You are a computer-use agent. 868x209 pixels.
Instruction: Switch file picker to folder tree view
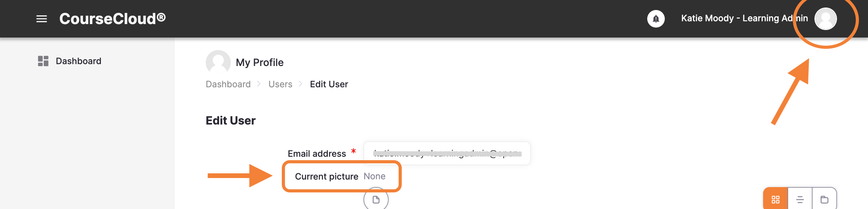pyautogui.click(x=824, y=200)
